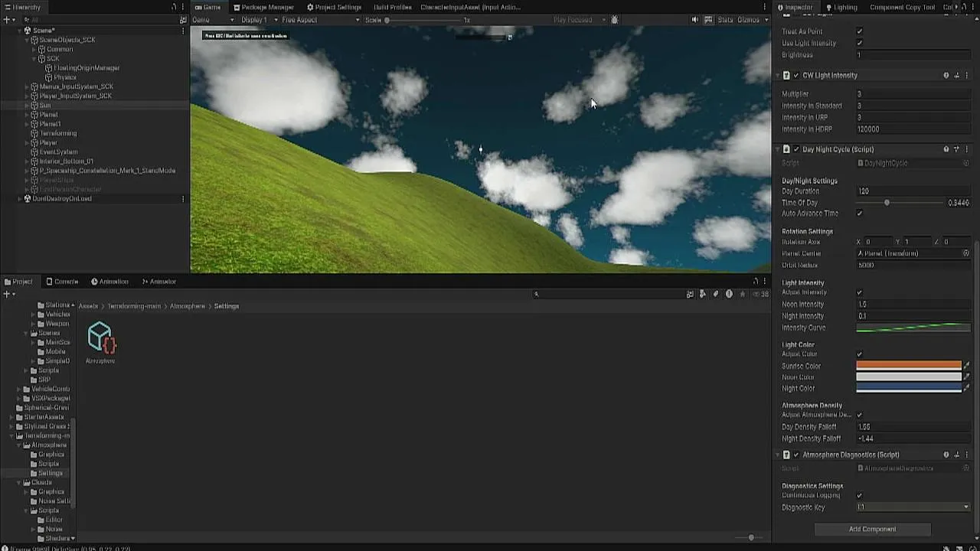
Task: Toggle Auto Advance Time checkbox
Action: pyautogui.click(x=860, y=214)
